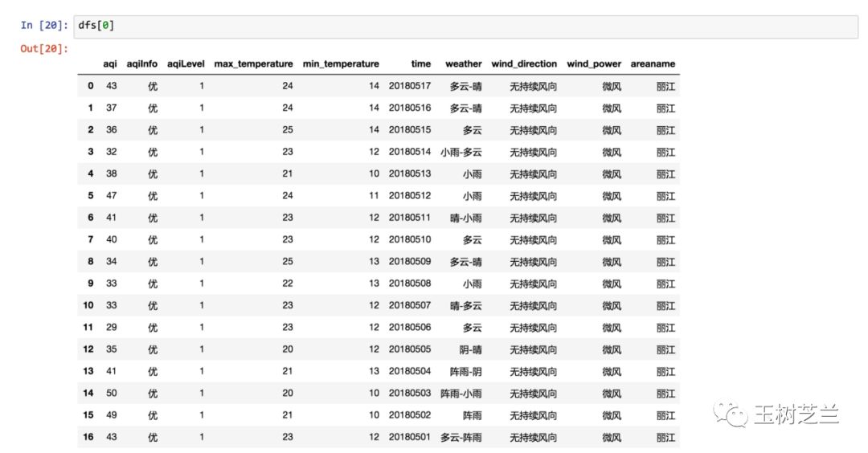Viewport: 868px width, 453px height.
Task: Select aqiInfo 优 in row 8
Action: click(x=153, y=262)
